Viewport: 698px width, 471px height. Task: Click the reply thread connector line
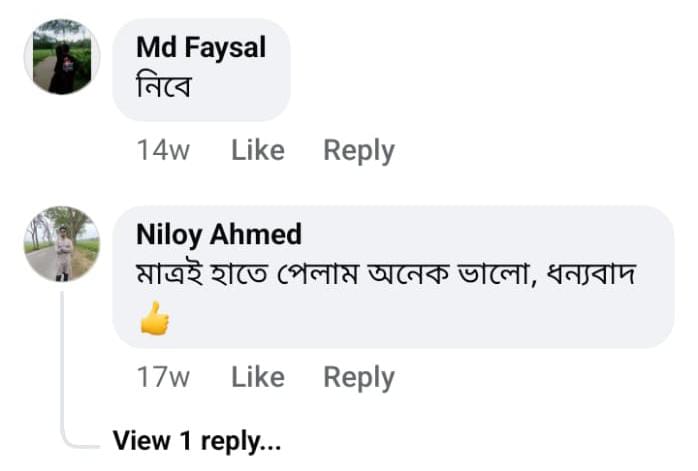[x=62, y=365]
